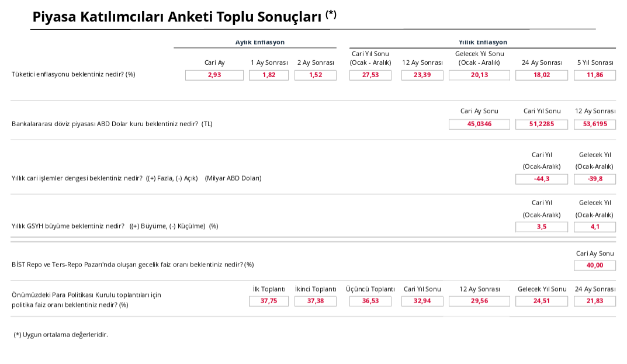Click the 12 Ay Sonrası dollar rate 53,6195

click(x=594, y=124)
